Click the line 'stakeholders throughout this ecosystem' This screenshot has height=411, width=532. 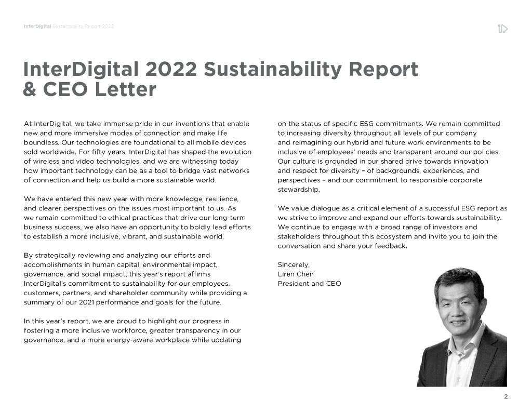pyautogui.click(x=388, y=236)
